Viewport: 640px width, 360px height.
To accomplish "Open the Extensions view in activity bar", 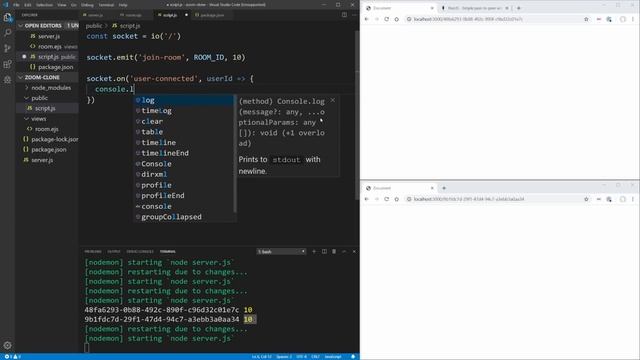I will click(7, 64).
